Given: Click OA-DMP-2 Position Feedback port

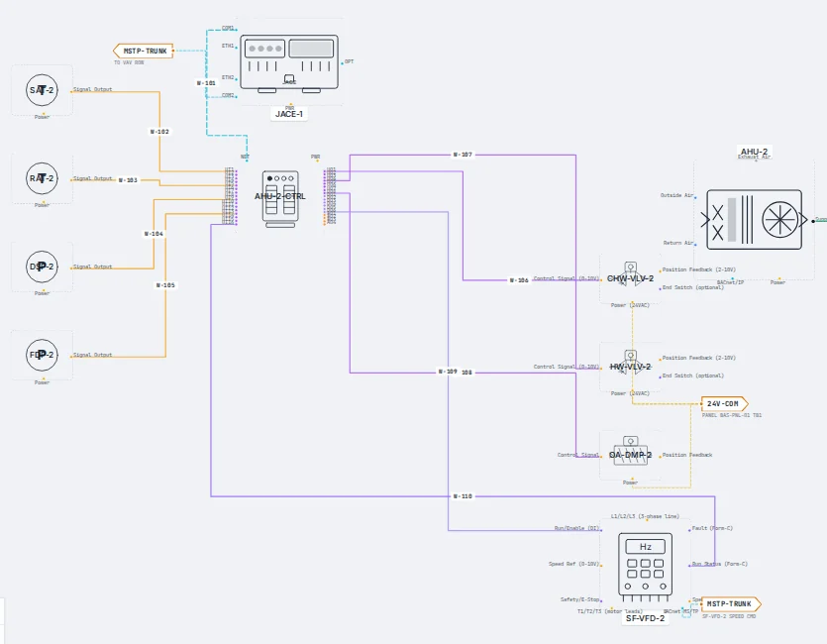Looking at the screenshot, I should point(660,456).
